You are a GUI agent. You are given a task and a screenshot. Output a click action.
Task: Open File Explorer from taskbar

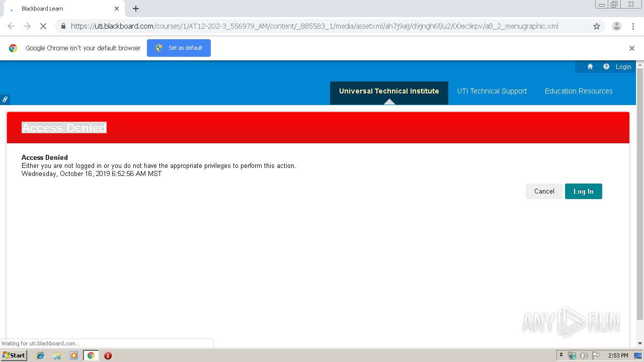[x=57, y=355]
